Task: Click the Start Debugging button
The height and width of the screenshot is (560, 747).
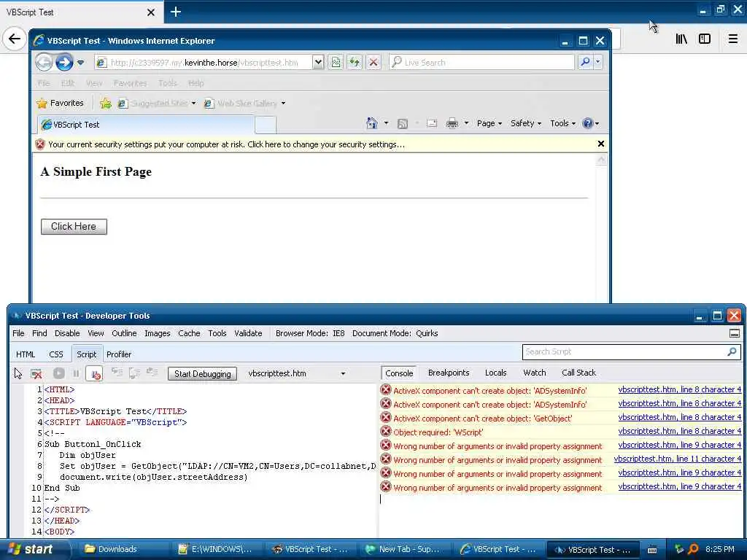Action: (203, 374)
